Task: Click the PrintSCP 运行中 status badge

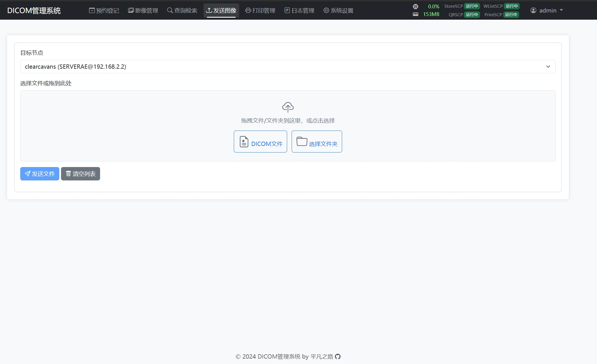Action: [x=511, y=15]
